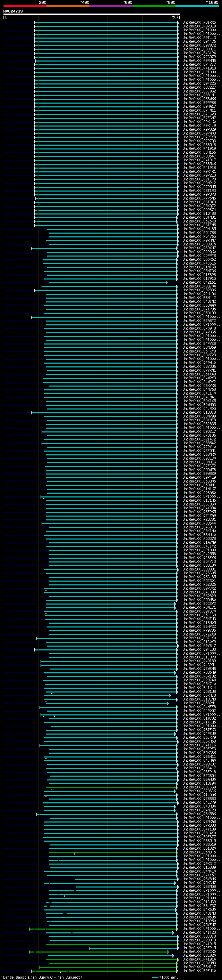Viewport: 222px width, 980px height.
Task: Click the UniRef100_P62826 label
Action: point(199,584)
